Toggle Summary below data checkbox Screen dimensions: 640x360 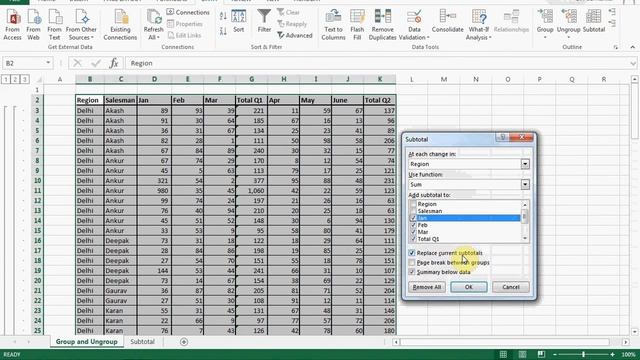(412, 272)
